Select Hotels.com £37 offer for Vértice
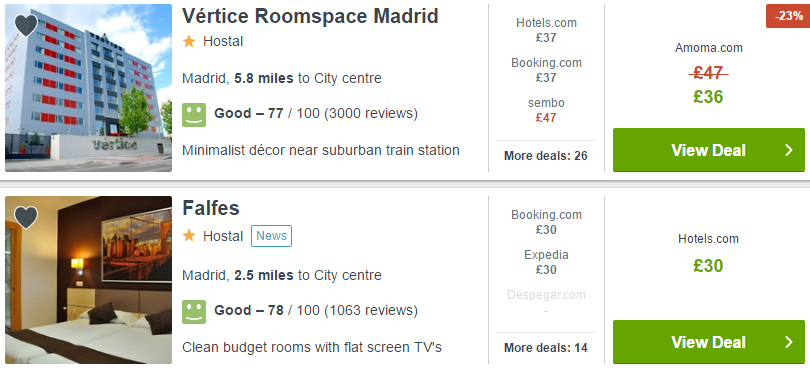The height and width of the screenshot is (370, 810). click(546, 30)
